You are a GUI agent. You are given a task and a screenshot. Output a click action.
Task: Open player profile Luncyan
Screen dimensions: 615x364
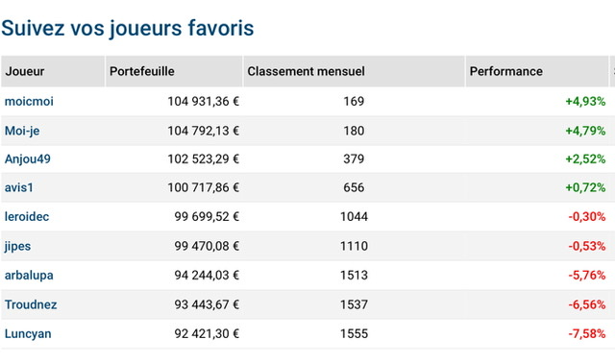28,334
